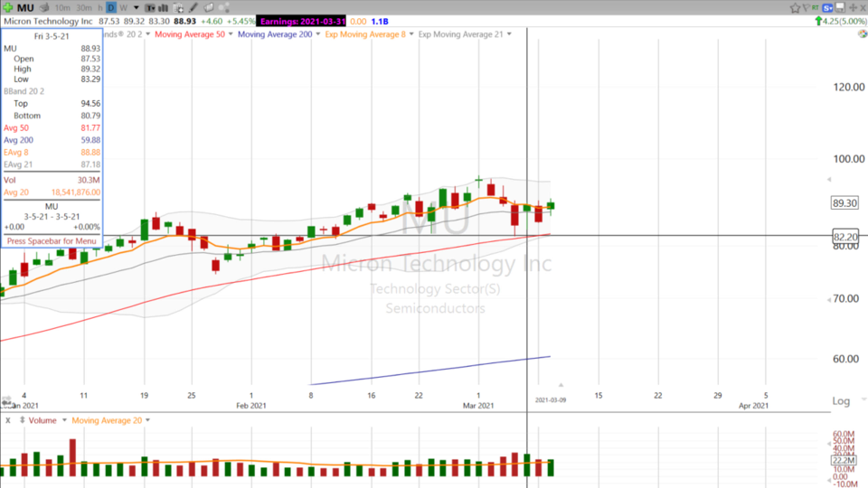Click the hand icon beside the MU ticker
This screenshot has height=488, width=868.
[44, 8]
